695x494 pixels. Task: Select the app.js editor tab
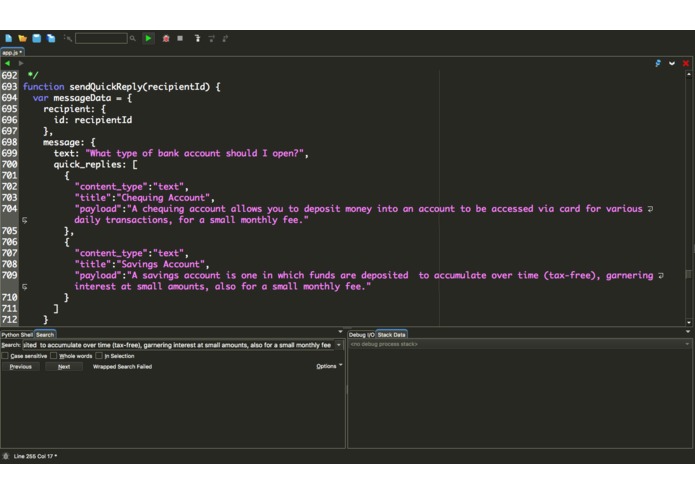click(x=12, y=52)
